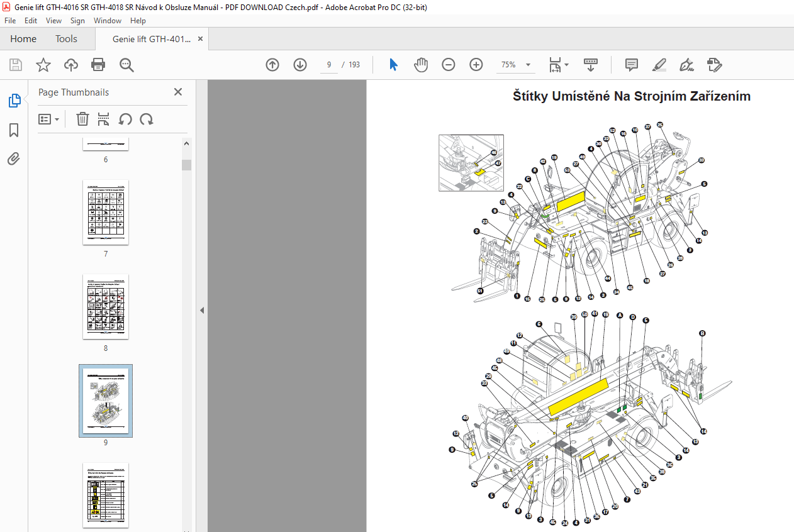Select the Highlight text pen tool
This screenshot has width=794, height=532.
click(x=659, y=65)
